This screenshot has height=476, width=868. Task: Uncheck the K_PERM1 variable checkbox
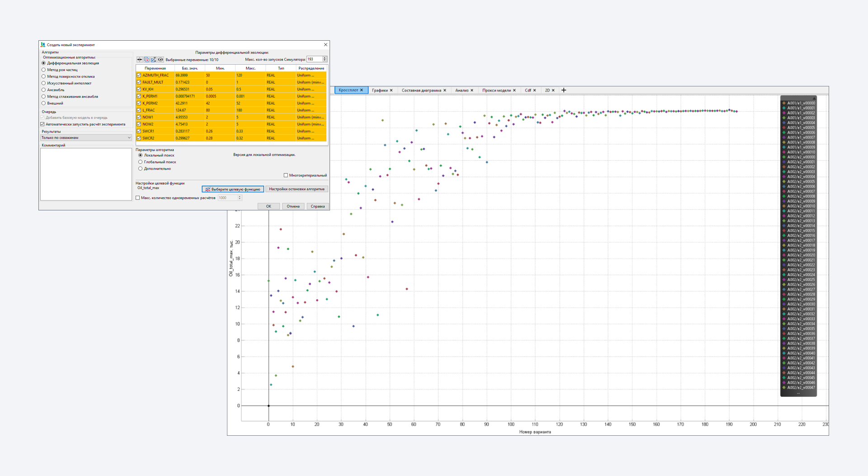coord(139,96)
